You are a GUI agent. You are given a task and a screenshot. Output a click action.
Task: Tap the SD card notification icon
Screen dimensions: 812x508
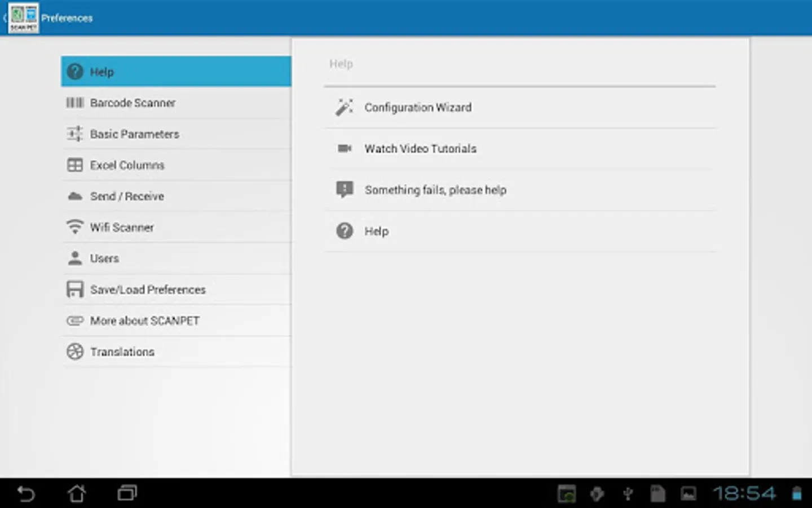pos(657,494)
